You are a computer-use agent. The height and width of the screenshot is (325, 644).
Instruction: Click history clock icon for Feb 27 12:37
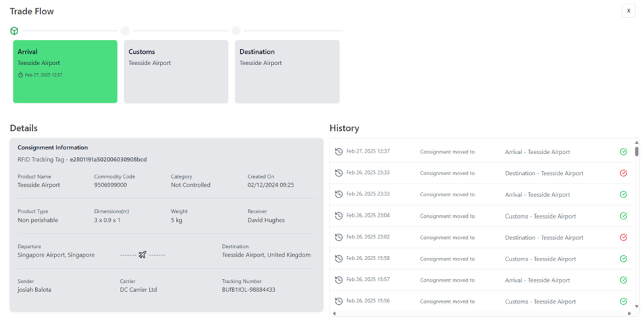click(339, 151)
